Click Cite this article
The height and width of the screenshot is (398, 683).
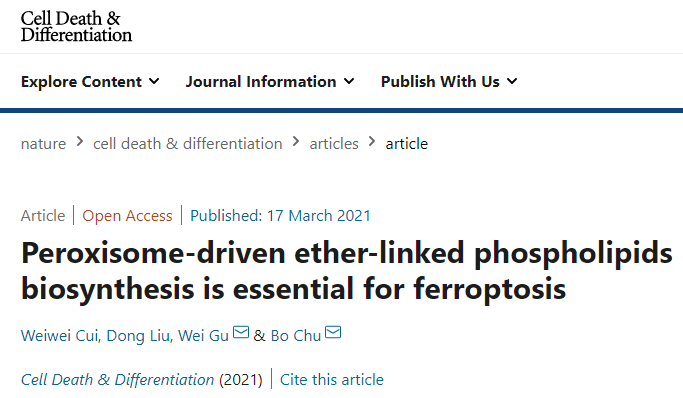click(x=332, y=380)
